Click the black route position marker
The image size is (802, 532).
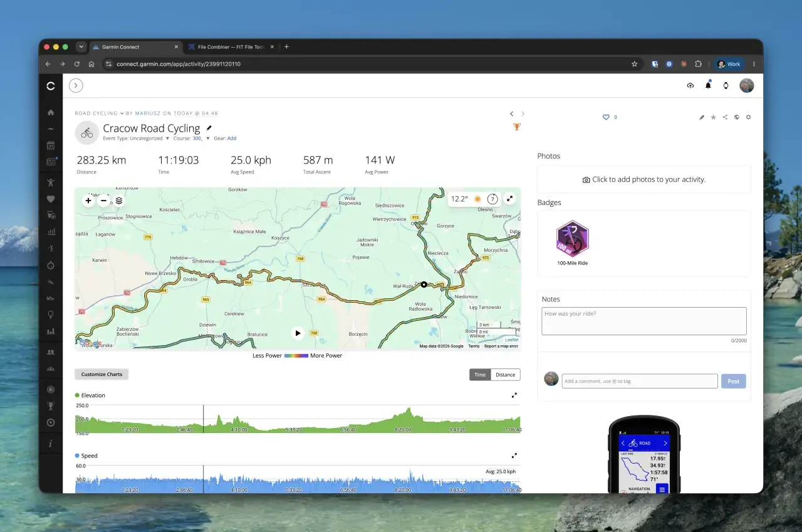[x=424, y=284]
